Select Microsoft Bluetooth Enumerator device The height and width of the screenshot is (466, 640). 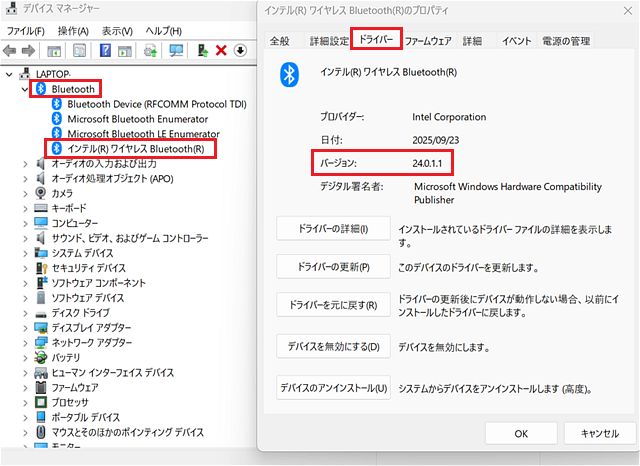[138, 119]
